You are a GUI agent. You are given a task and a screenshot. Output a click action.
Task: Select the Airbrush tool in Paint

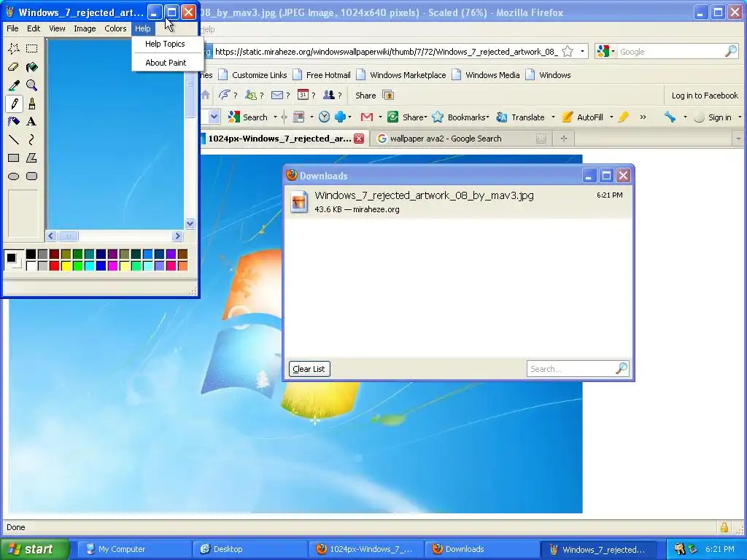tap(14, 122)
